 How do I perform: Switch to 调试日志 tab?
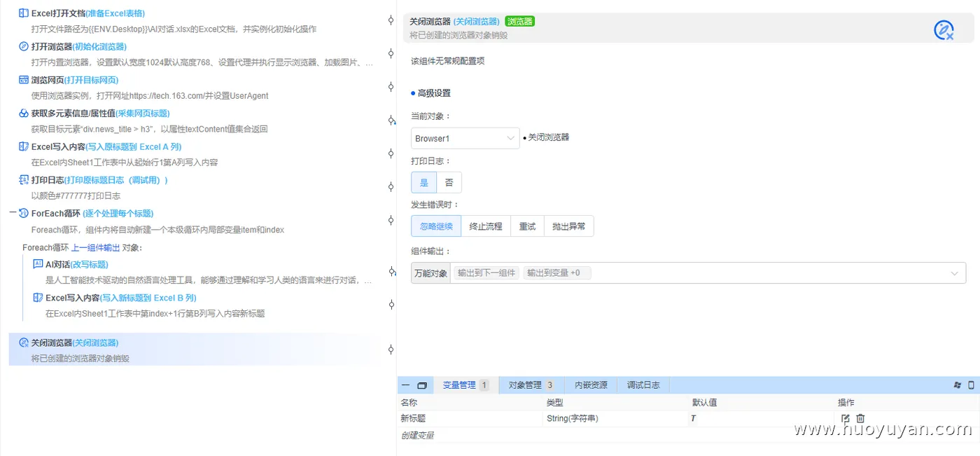(x=643, y=385)
